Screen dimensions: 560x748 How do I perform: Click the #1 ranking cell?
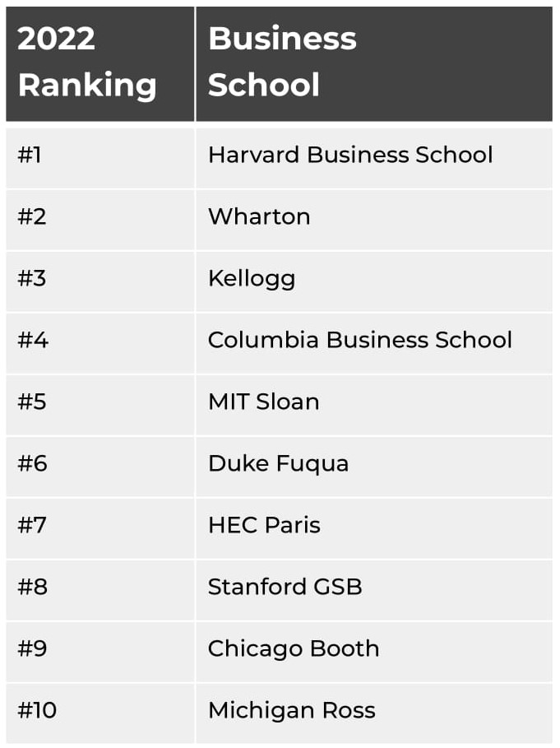click(30, 155)
